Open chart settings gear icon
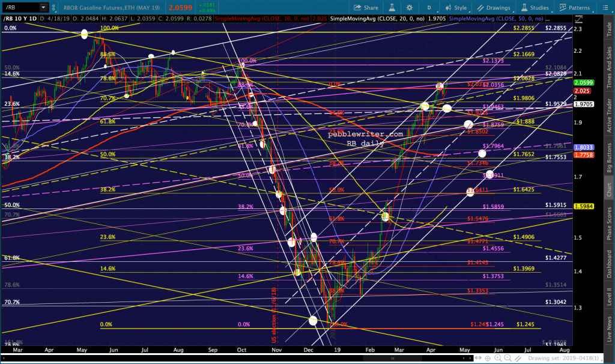This screenshot has height=364, width=615. point(410,7)
